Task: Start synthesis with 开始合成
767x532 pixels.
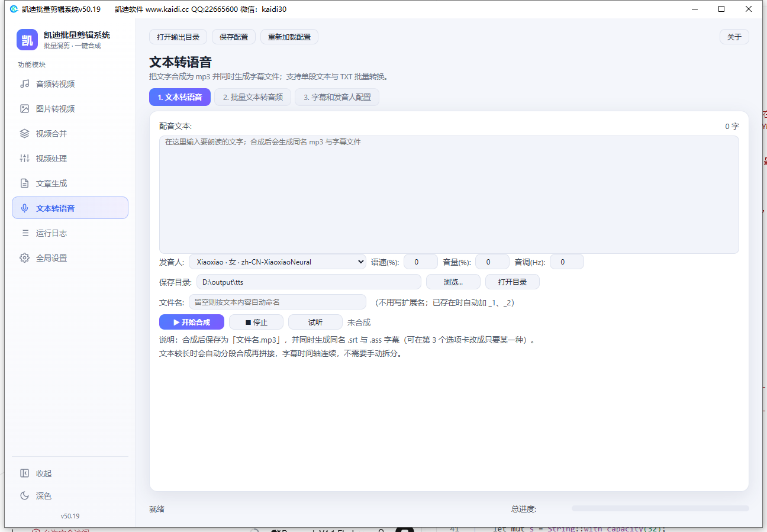Action: click(192, 322)
